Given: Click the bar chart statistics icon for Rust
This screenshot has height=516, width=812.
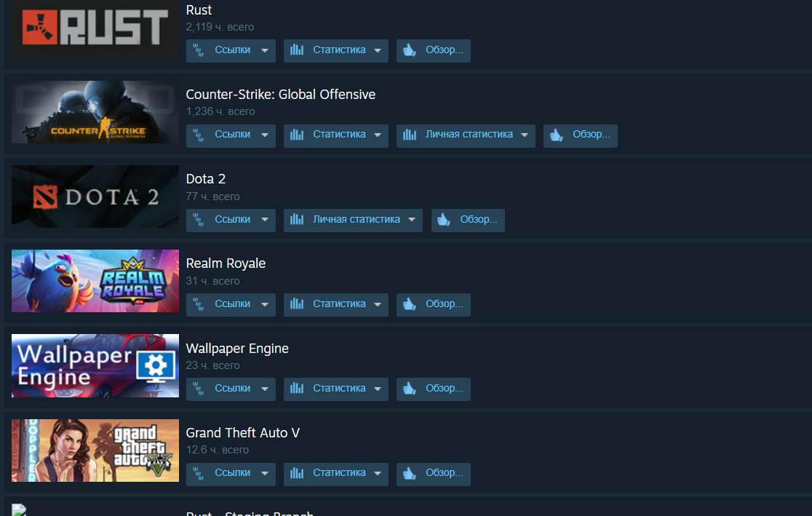Looking at the screenshot, I should click(x=297, y=50).
